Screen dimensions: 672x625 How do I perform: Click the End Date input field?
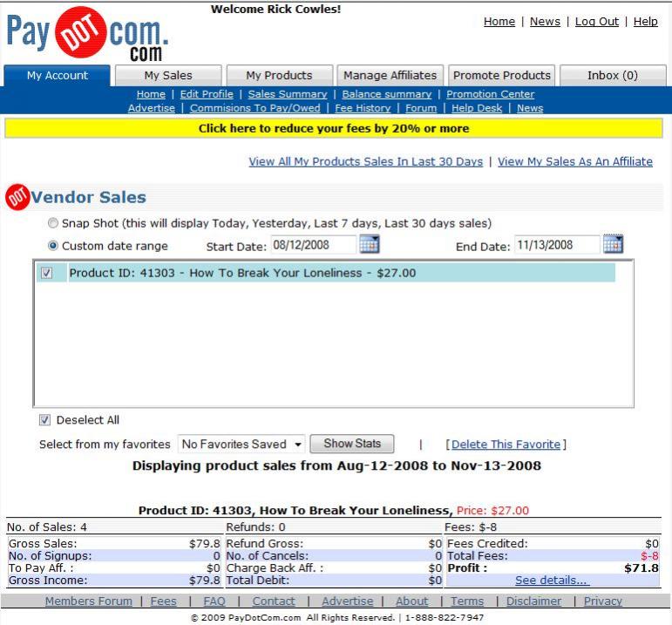[557, 245]
